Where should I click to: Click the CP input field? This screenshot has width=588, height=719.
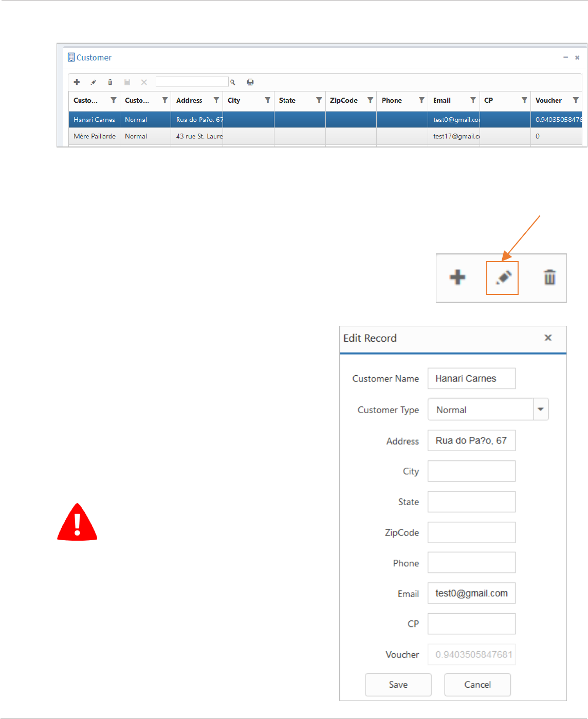point(471,624)
